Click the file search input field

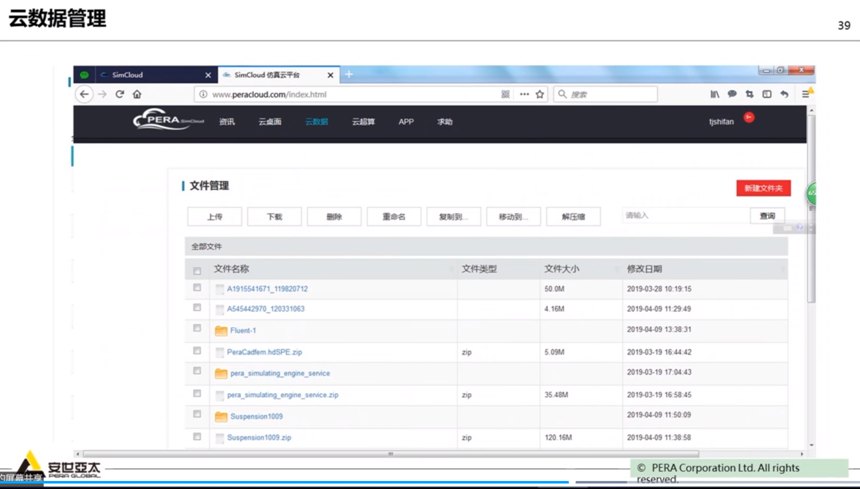tap(684, 215)
